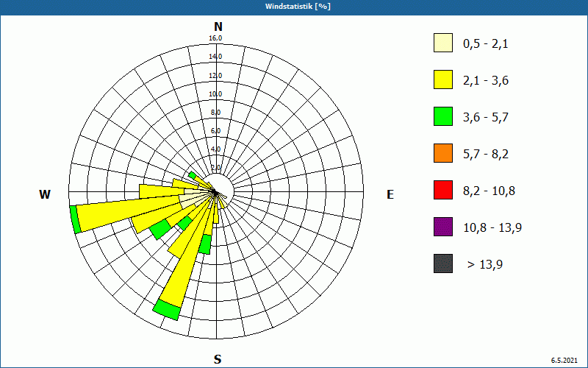This screenshot has height=368, width=588.
Task: Click the long yellow bar pointing west-southwest
Action: pyautogui.click(x=127, y=214)
